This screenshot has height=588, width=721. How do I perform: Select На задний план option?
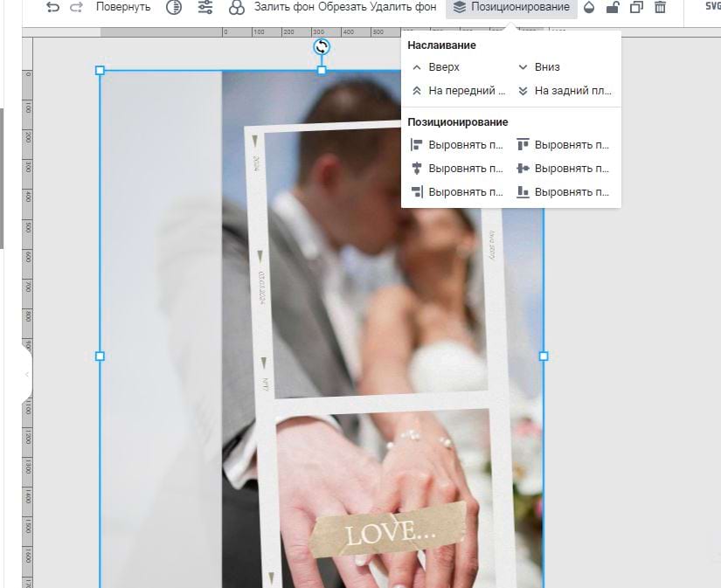point(565,91)
